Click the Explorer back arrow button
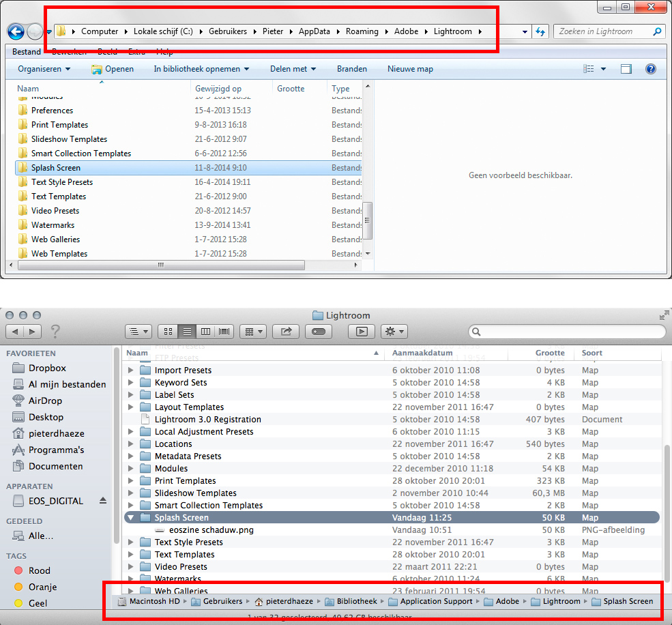This screenshot has height=625, width=672. coord(16,31)
